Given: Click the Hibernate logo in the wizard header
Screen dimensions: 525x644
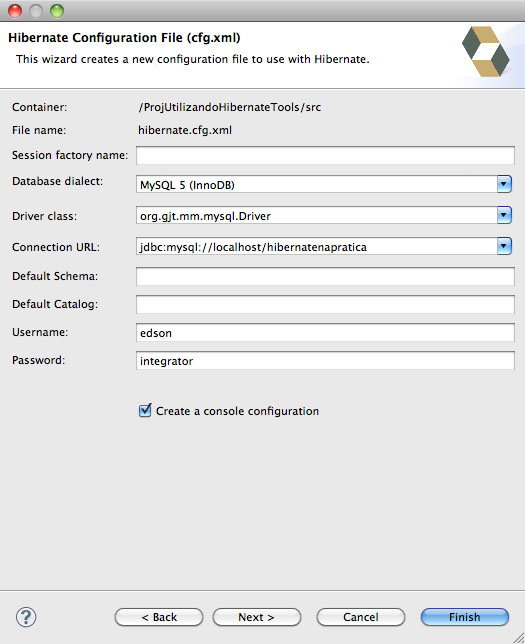Looking at the screenshot, I should coord(486,52).
